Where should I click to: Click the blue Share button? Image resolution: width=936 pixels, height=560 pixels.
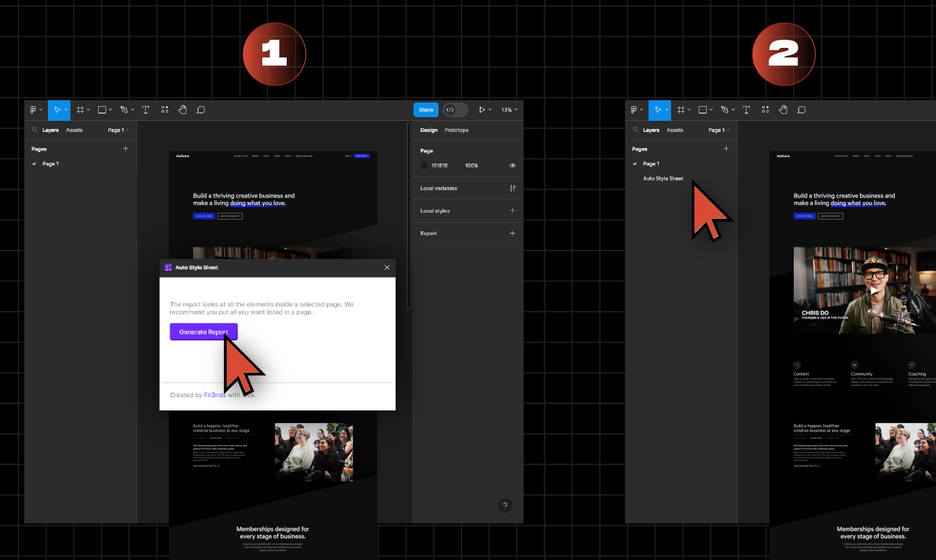tap(426, 110)
